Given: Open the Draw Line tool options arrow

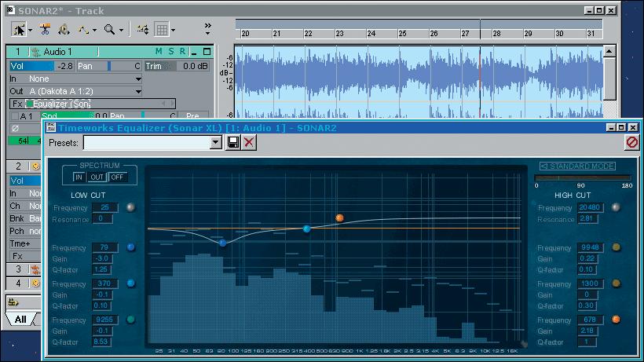Looking at the screenshot, I should click(x=94, y=30).
